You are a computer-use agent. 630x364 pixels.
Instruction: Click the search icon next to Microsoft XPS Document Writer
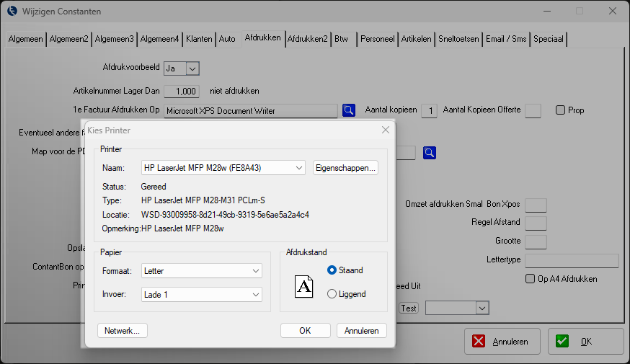coord(349,110)
